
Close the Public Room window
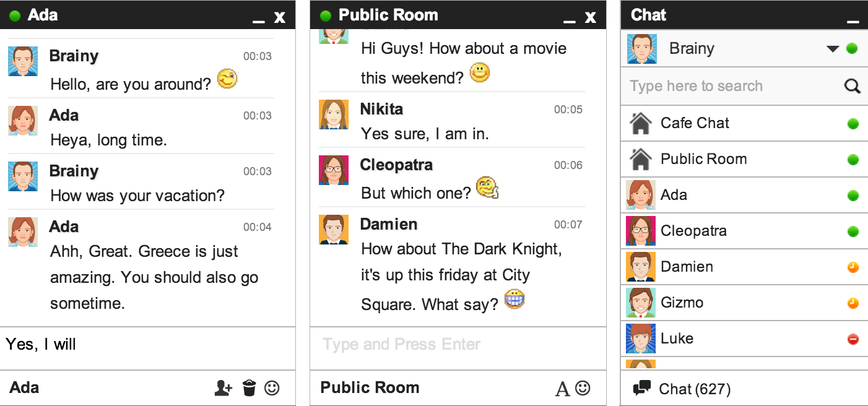click(x=591, y=17)
